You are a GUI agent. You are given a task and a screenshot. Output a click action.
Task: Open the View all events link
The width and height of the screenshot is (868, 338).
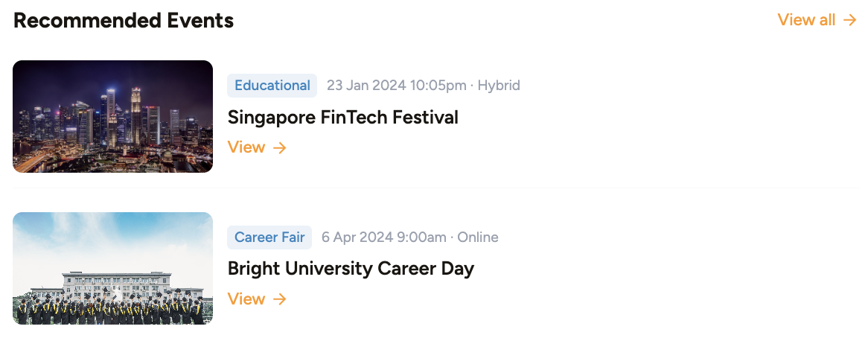[x=817, y=20]
